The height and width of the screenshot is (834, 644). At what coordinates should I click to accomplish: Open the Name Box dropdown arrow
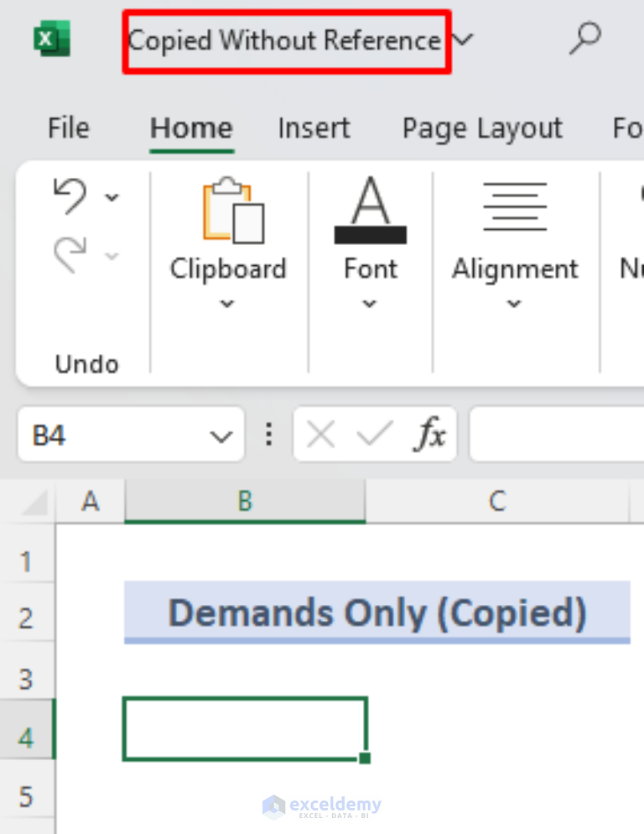[x=221, y=436]
